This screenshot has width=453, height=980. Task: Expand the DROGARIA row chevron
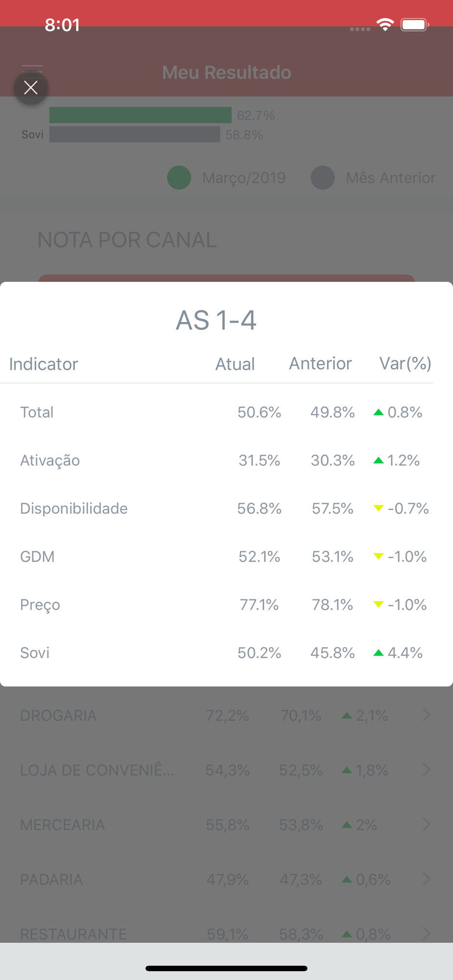pos(427,715)
